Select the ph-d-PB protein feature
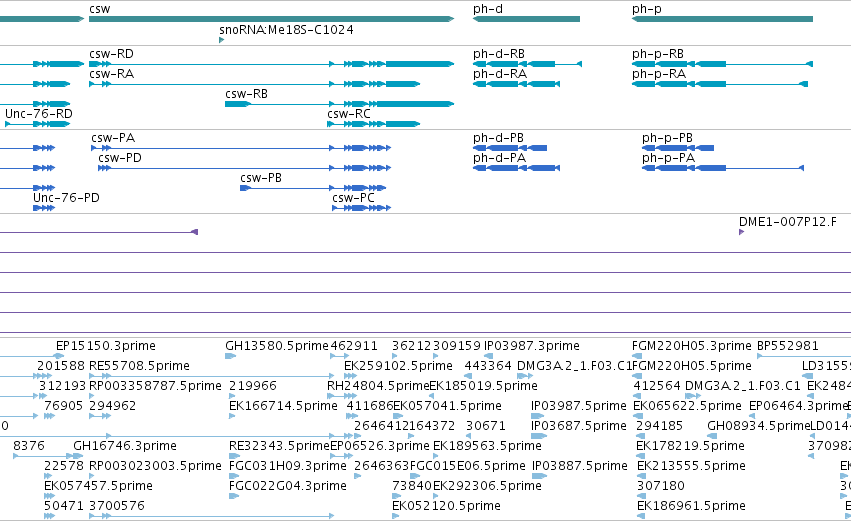851x521 pixels. click(x=510, y=148)
